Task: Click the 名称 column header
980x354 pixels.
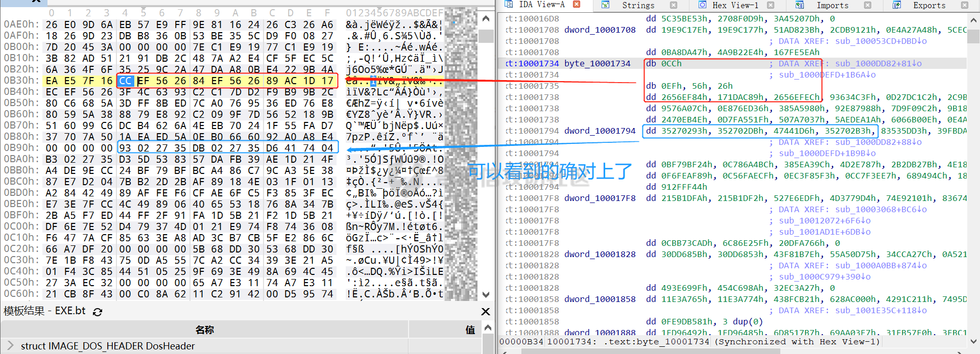Action: point(204,330)
